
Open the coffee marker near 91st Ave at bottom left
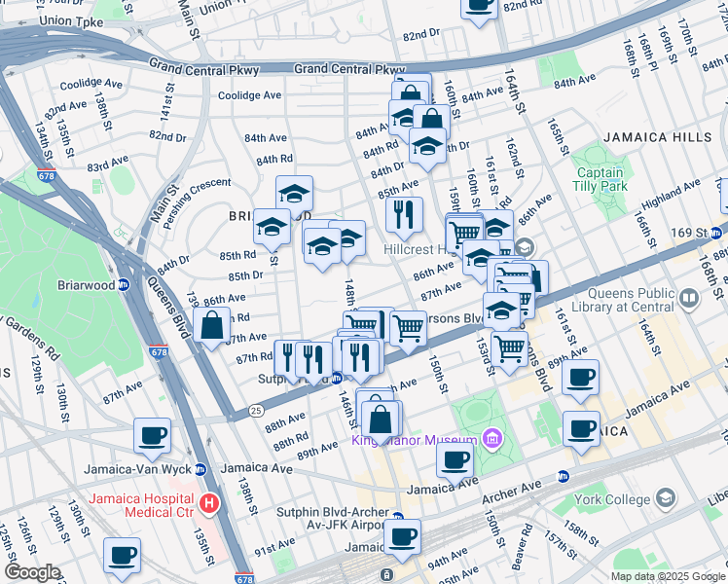click(122, 556)
